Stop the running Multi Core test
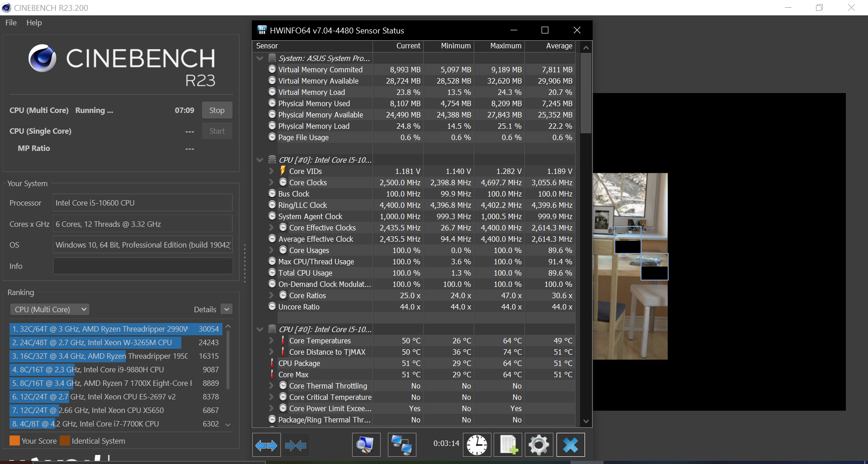The height and width of the screenshot is (464, 868). 217,110
